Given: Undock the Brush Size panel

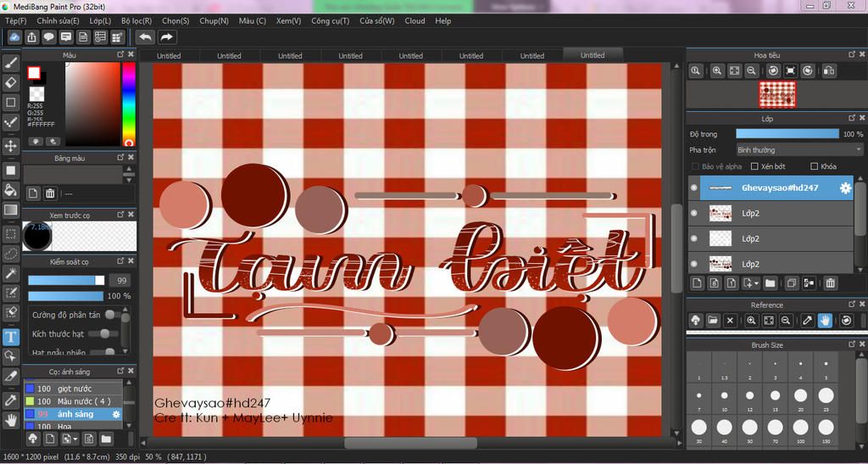Looking at the screenshot, I should click(x=852, y=344).
